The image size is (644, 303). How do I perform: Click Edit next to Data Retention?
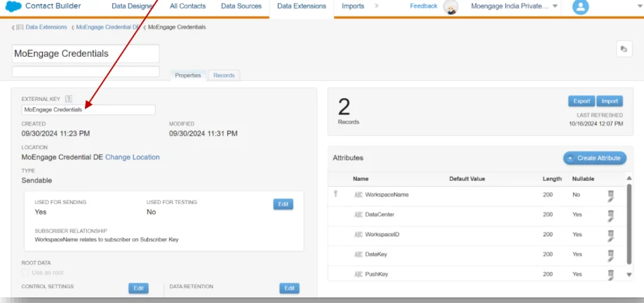point(290,288)
